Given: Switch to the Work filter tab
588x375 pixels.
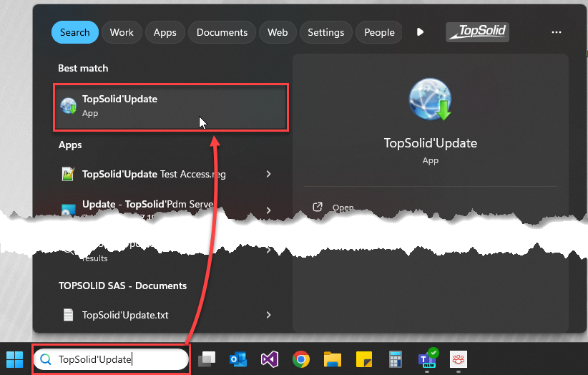Looking at the screenshot, I should (x=122, y=32).
